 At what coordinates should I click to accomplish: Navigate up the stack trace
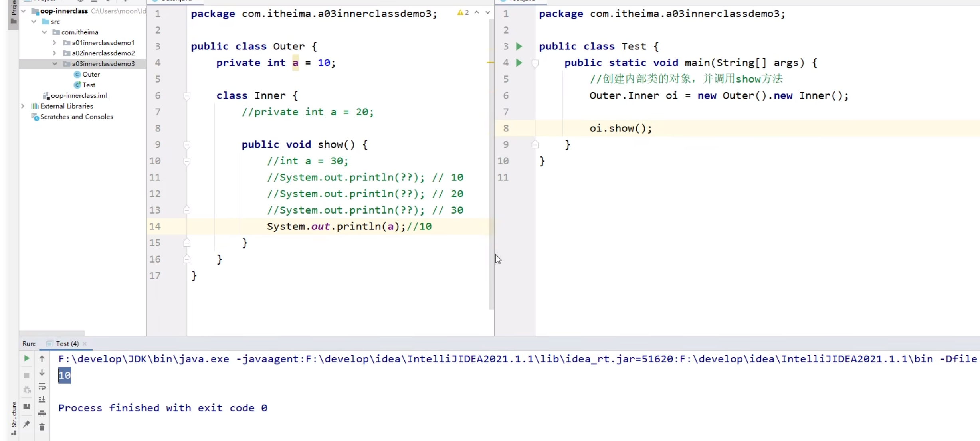pos(42,359)
